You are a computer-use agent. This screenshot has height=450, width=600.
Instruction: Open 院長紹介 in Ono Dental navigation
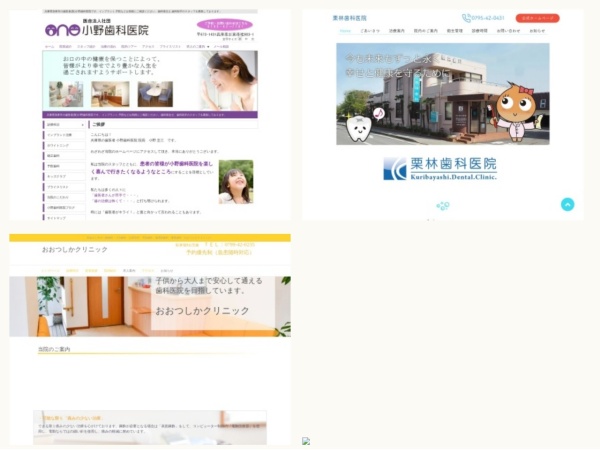pos(65,46)
